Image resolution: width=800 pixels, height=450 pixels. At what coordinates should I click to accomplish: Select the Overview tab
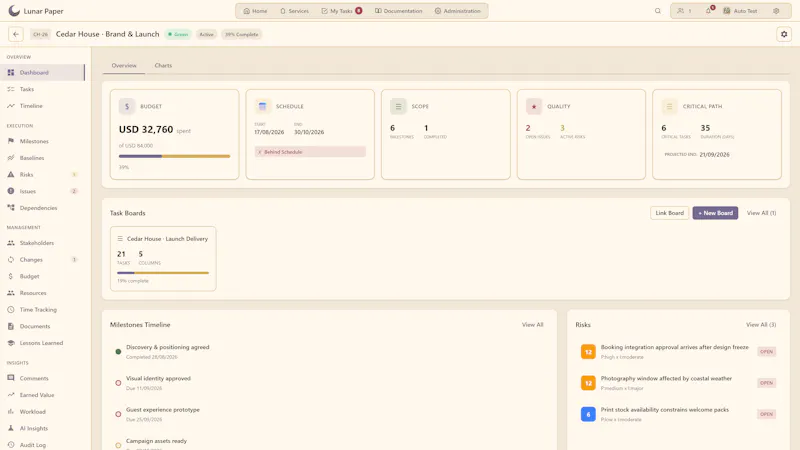pos(124,65)
